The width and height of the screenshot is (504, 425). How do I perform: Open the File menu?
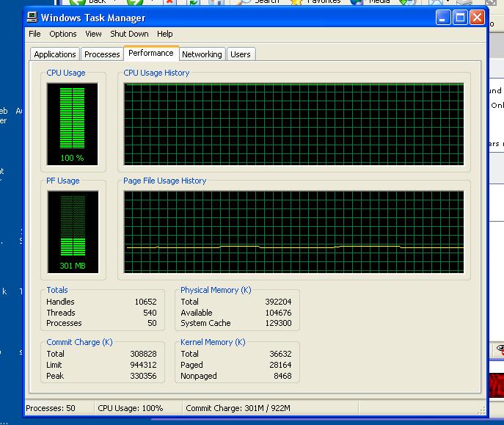pos(34,34)
